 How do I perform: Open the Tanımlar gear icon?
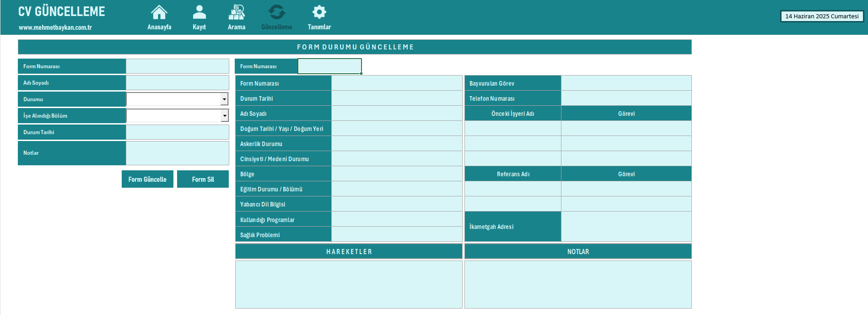[x=319, y=12]
